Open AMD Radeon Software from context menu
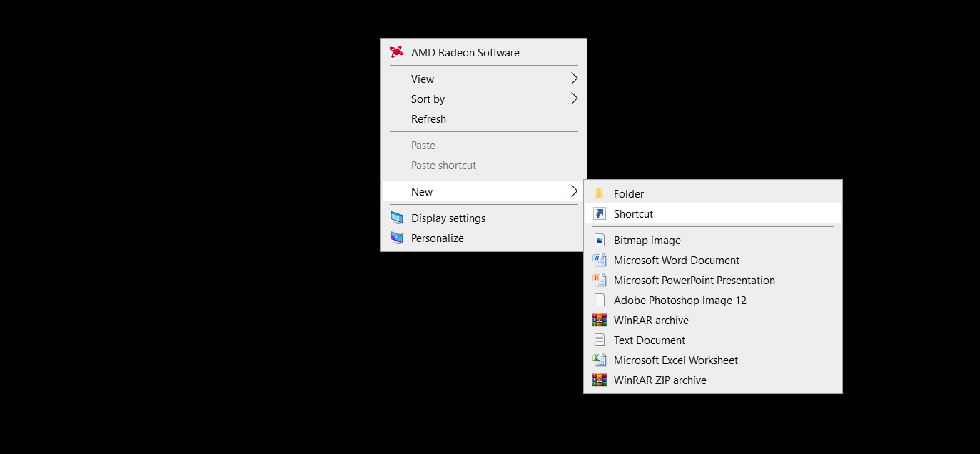This screenshot has width=980, height=454. pos(484,52)
